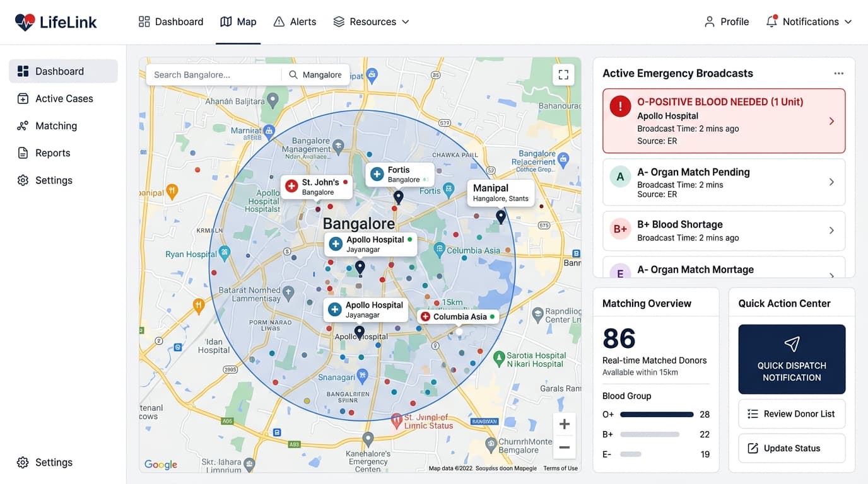Open the Terms of Use link
868x484 pixels.
click(x=560, y=468)
